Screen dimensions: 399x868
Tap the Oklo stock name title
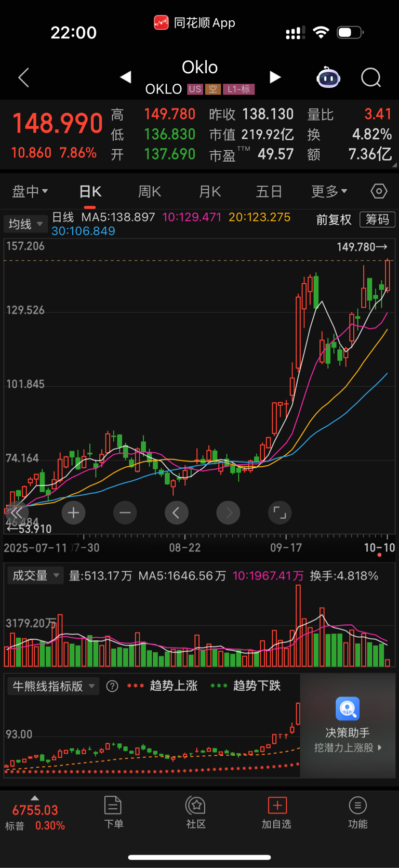pos(199,67)
